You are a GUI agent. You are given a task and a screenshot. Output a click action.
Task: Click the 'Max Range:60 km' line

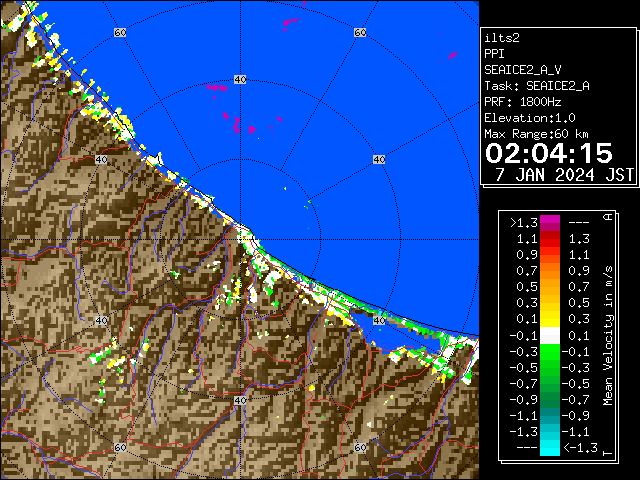pos(536,134)
